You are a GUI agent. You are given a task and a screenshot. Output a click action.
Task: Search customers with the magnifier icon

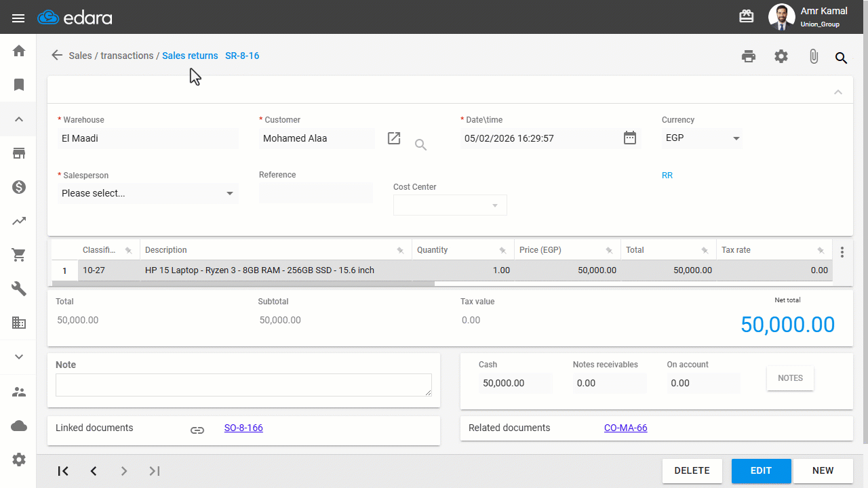(x=420, y=144)
